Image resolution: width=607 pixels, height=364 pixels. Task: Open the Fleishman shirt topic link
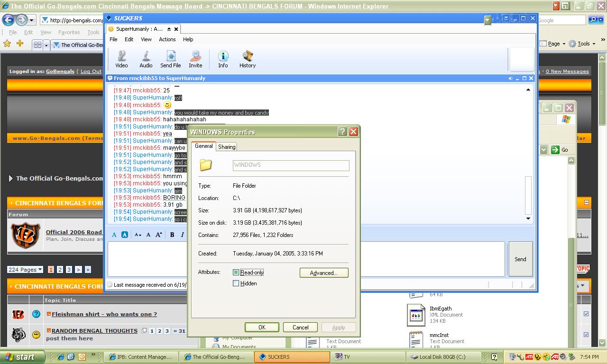[104, 314]
